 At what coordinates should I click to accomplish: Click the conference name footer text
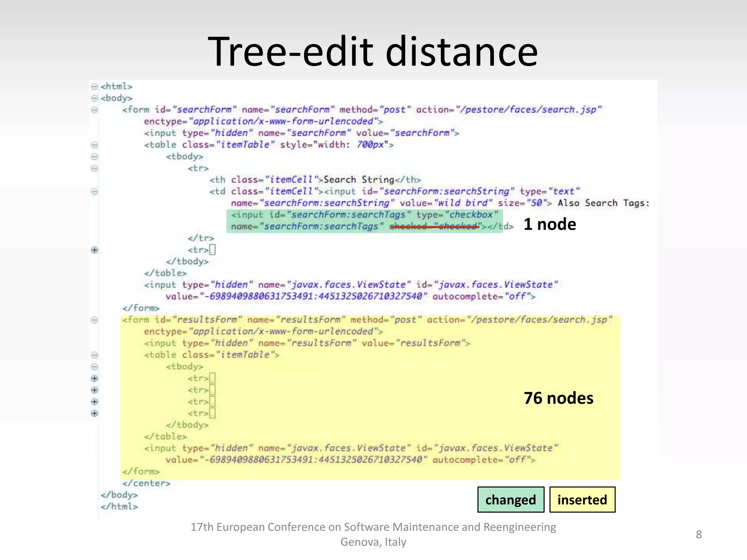[373, 527]
